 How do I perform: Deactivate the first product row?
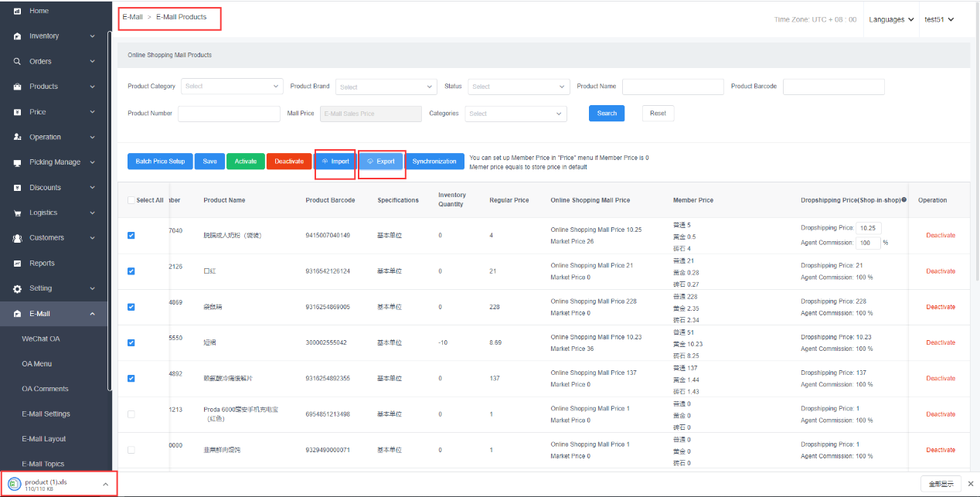941,236
